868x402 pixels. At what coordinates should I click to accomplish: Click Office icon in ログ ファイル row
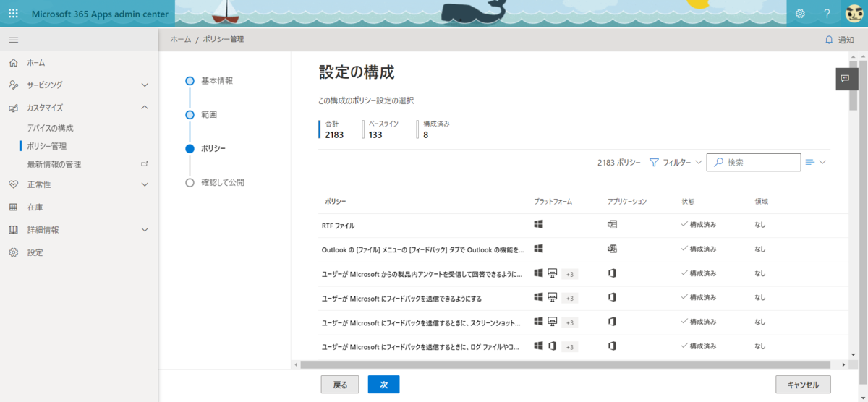[x=612, y=346]
